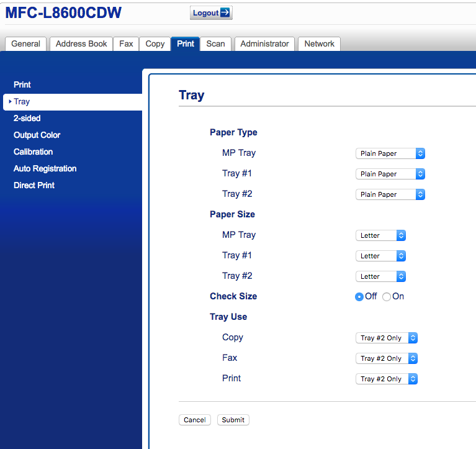
Task: Open the Network tab
Action: (x=320, y=43)
